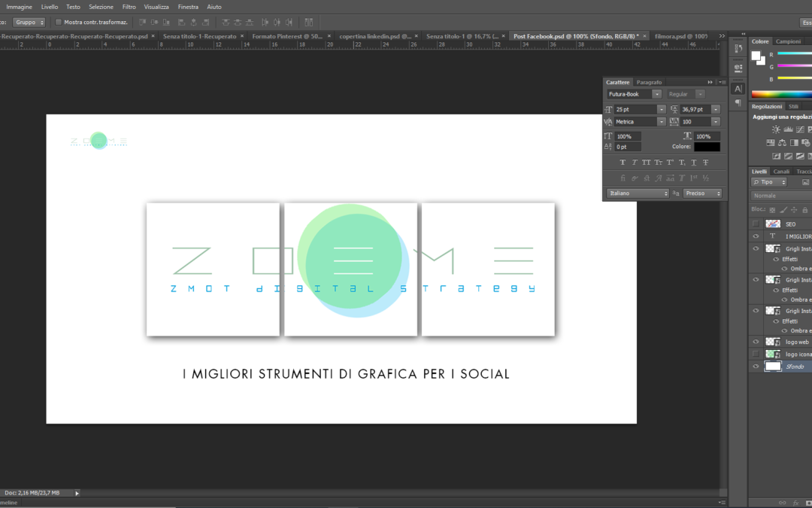Viewport: 812px width, 508px height.
Task: Add Levels adjustment
Action: point(788,129)
